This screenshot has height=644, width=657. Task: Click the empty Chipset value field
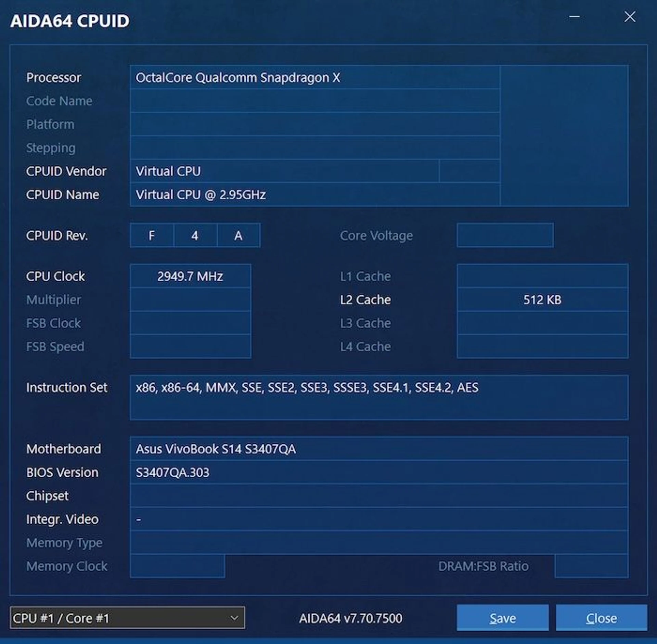point(379,496)
